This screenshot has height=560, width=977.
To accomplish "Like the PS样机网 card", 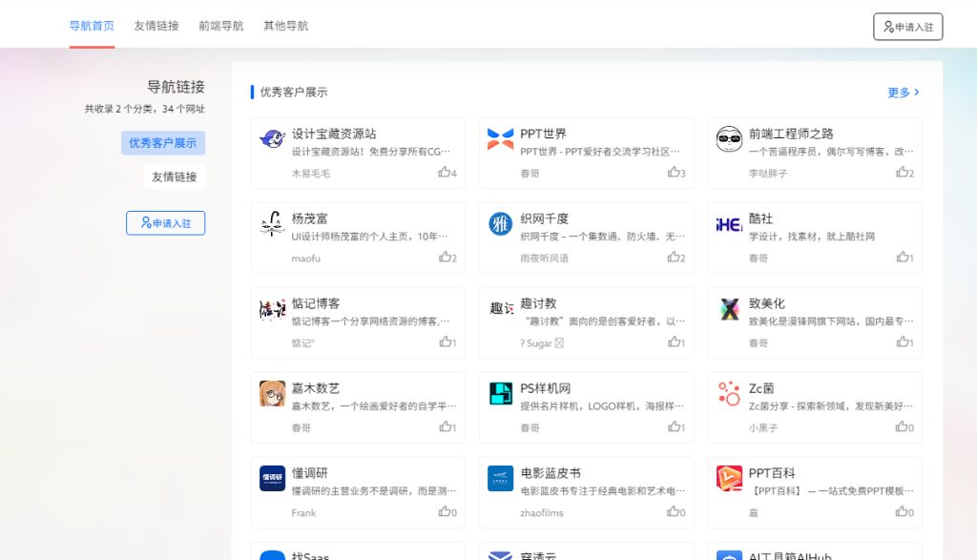I will tap(676, 426).
